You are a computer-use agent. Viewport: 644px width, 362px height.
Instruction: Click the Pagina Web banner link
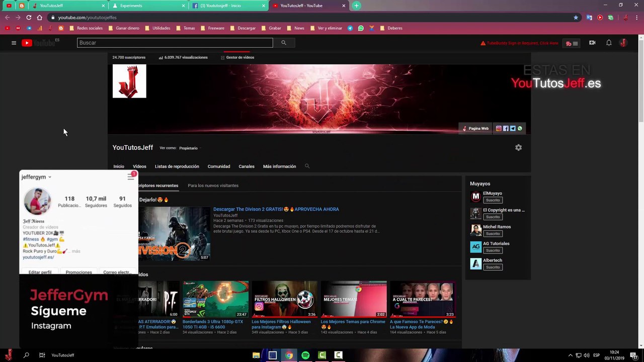(475, 128)
